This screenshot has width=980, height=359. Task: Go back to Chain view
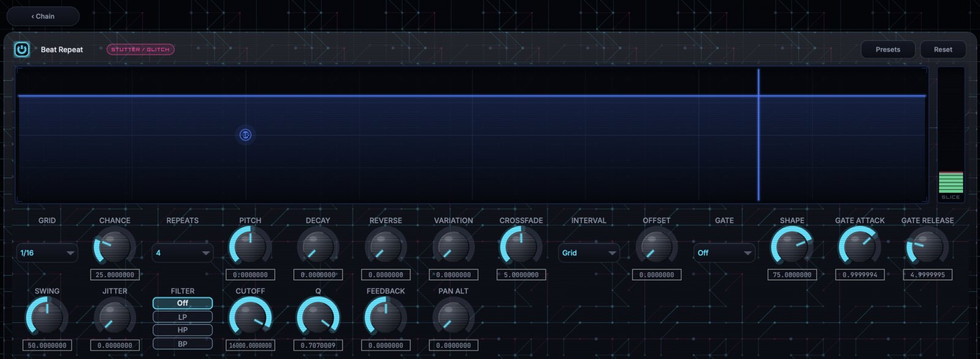pyautogui.click(x=43, y=17)
